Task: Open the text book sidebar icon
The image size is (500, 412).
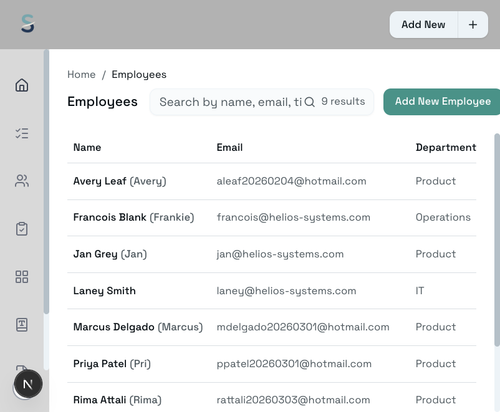Action: point(22,325)
